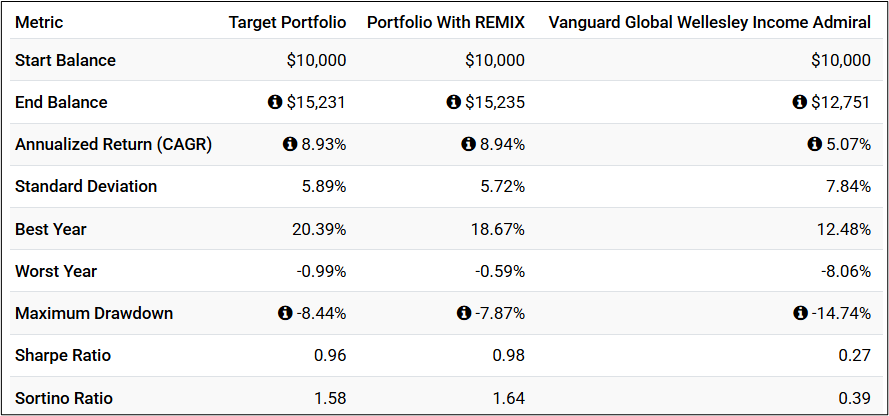Click info icon next to 5.07% CAGR
889x416 pixels.
[814, 145]
